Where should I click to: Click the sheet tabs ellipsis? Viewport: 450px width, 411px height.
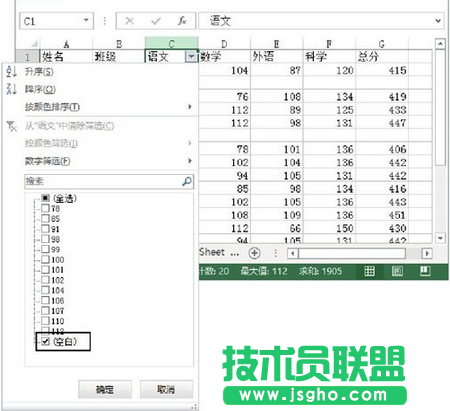[235, 253]
